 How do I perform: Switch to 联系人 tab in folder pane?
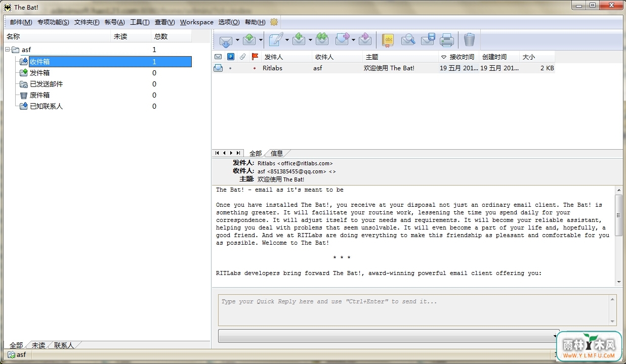[x=64, y=345]
